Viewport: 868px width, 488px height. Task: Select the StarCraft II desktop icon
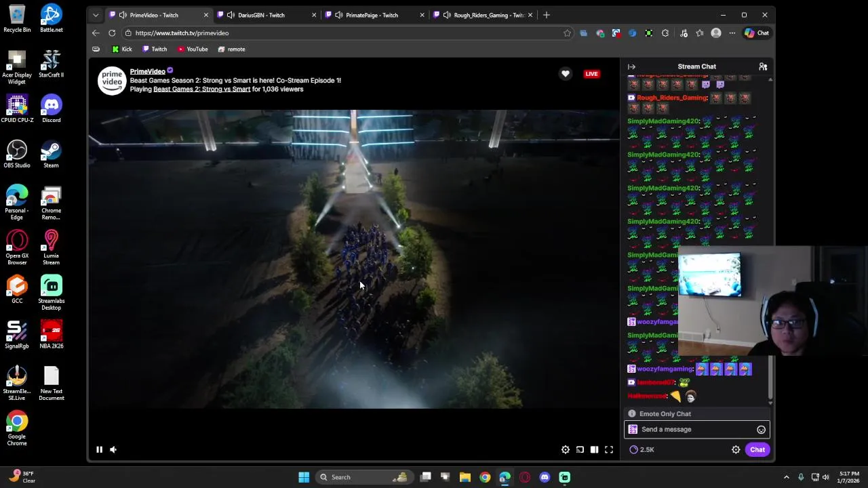[x=52, y=64]
